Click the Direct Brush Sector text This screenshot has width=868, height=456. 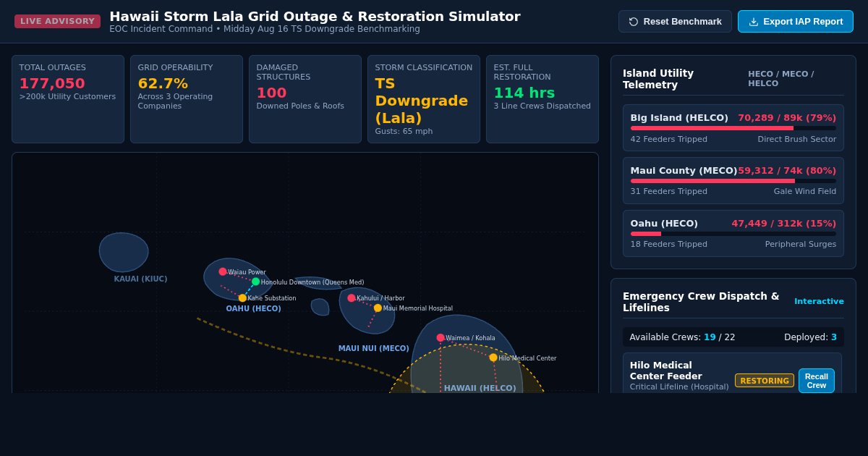(797, 140)
